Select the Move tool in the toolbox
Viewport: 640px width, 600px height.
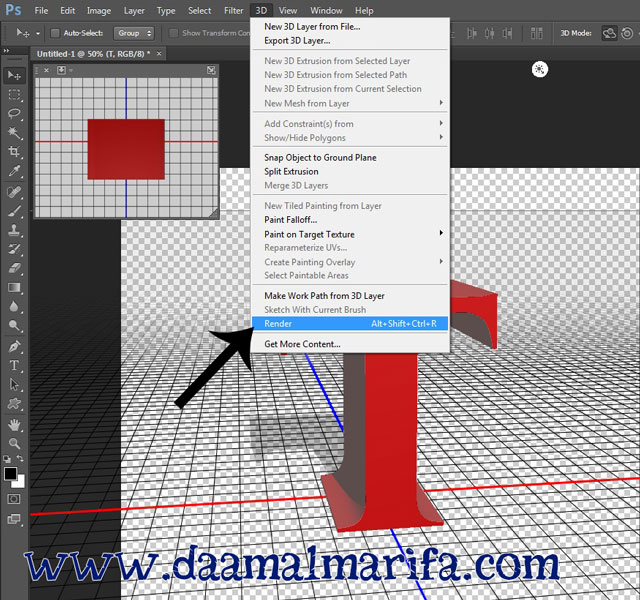coord(14,76)
